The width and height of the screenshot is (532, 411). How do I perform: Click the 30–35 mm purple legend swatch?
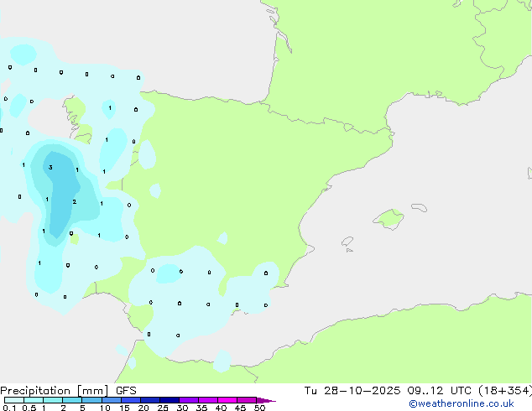tap(189, 400)
